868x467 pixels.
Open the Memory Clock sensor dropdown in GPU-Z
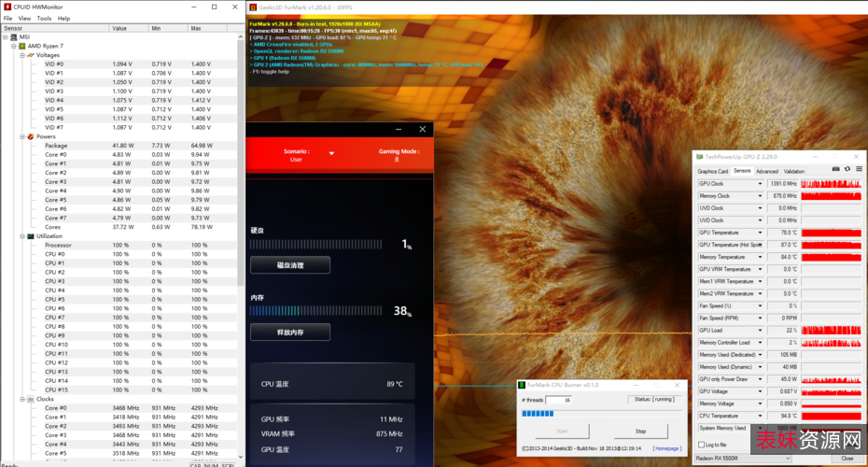click(760, 196)
